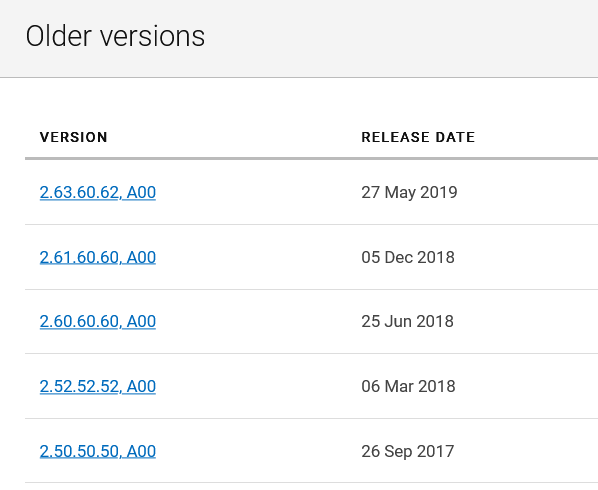Image resolution: width=598 pixels, height=490 pixels.
Task: Click the word DATE in column header
Action: click(x=455, y=137)
